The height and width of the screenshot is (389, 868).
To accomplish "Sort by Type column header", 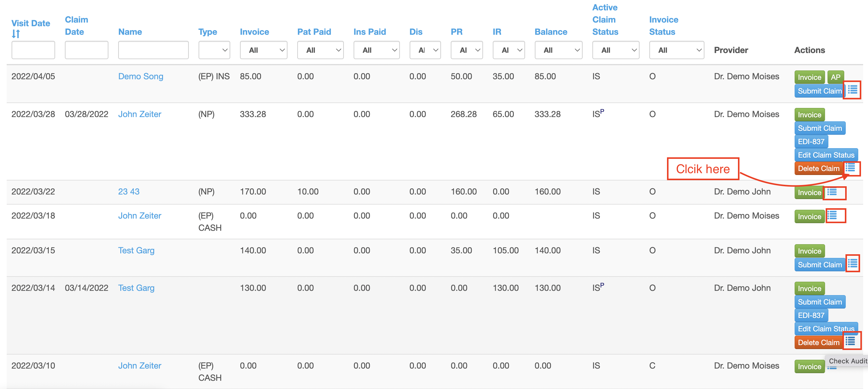I will (x=208, y=32).
